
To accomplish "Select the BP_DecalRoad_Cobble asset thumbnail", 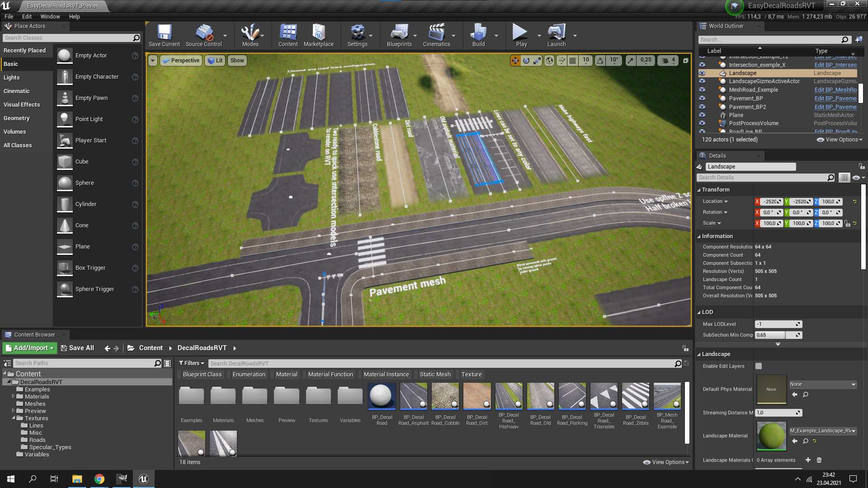I will pyautogui.click(x=445, y=396).
